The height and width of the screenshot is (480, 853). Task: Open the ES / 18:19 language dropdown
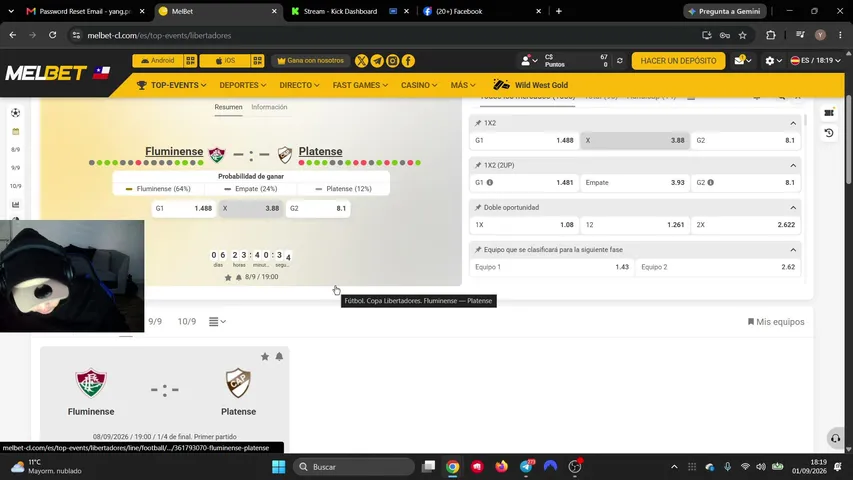pyautogui.click(x=815, y=60)
